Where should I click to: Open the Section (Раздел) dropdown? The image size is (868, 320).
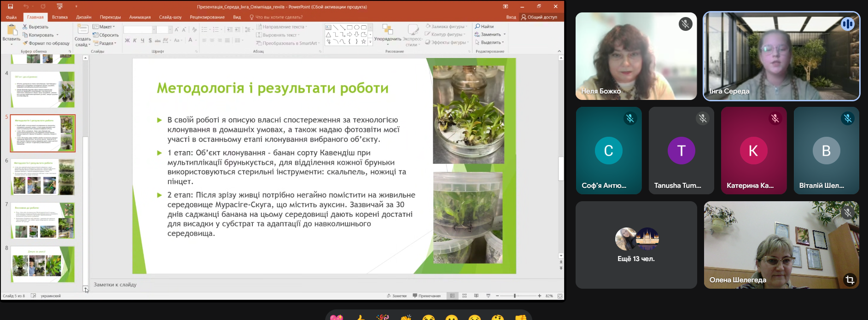(x=105, y=43)
